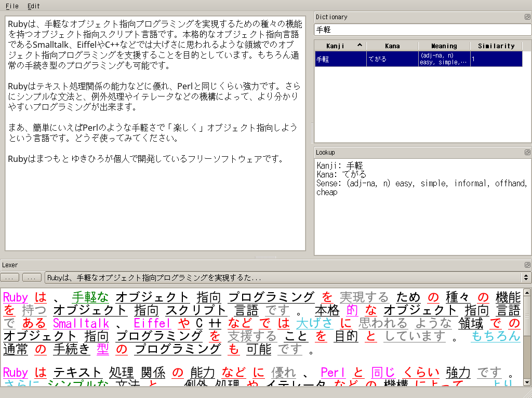Select the magenta token 同じ in the Lexer
The width and height of the screenshot is (532, 398).
(383, 373)
